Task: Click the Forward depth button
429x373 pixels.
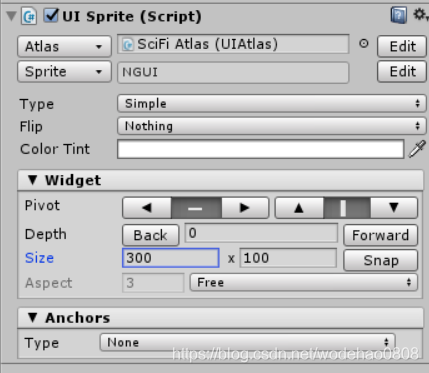Action: click(x=380, y=235)
